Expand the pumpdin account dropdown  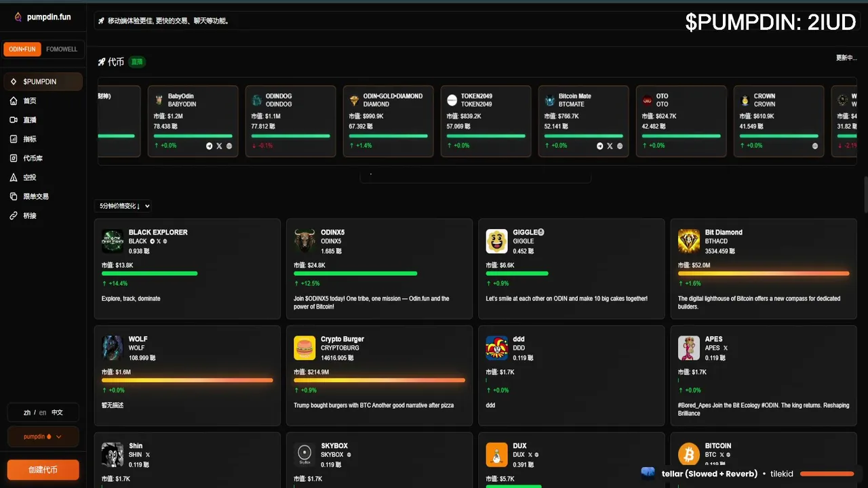click(x=43, y=436)
